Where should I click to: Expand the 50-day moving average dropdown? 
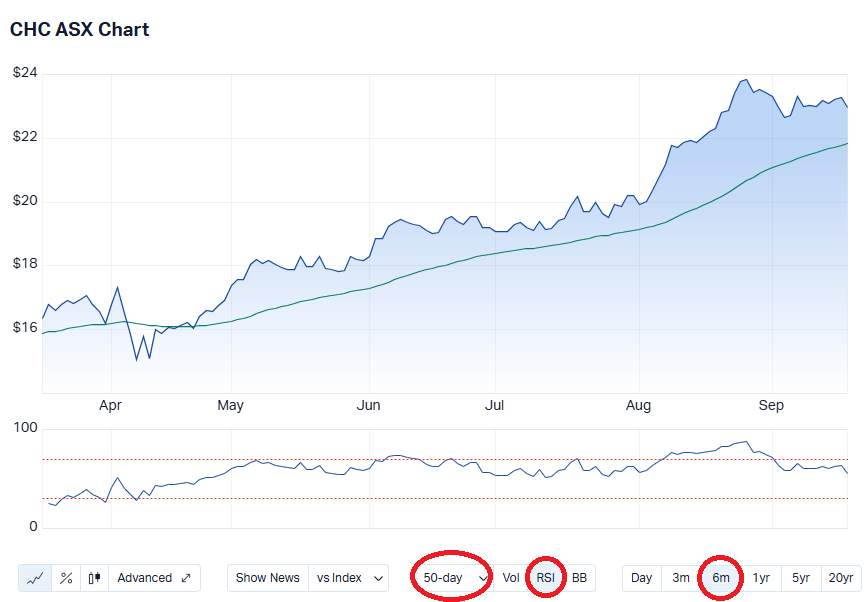click(453, 578)
